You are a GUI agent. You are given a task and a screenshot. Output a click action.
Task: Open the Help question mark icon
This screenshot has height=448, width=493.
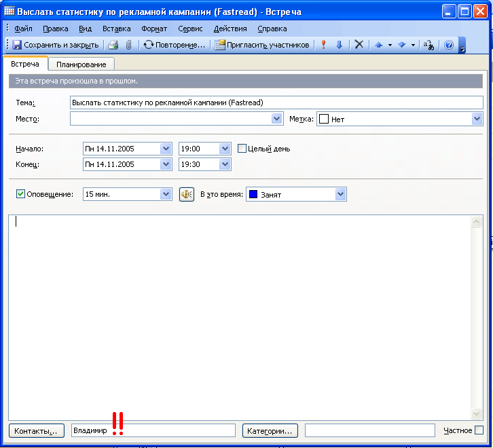(x=449, y=45)
